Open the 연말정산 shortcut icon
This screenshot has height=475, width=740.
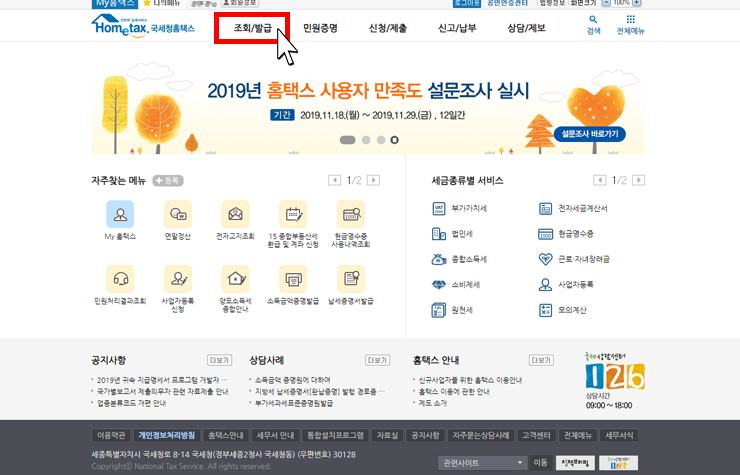178,214
